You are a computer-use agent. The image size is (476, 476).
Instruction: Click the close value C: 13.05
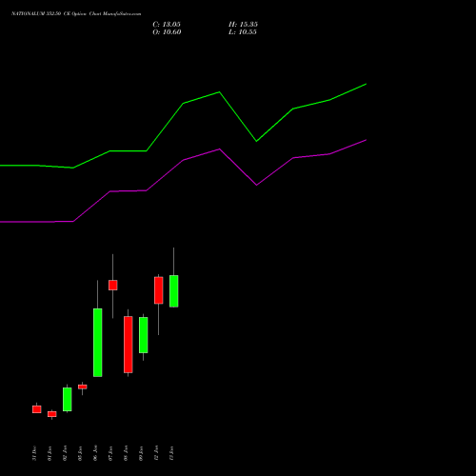167,25
